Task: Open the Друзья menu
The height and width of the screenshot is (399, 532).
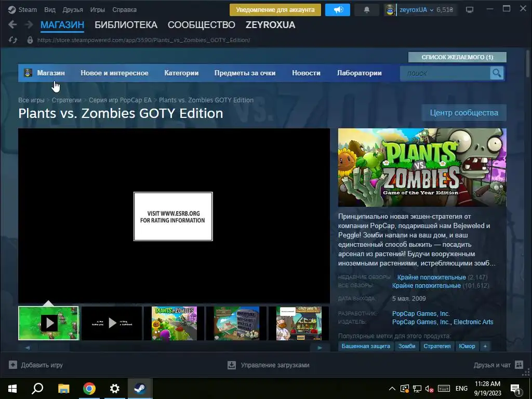Action: tap(73, 10)
